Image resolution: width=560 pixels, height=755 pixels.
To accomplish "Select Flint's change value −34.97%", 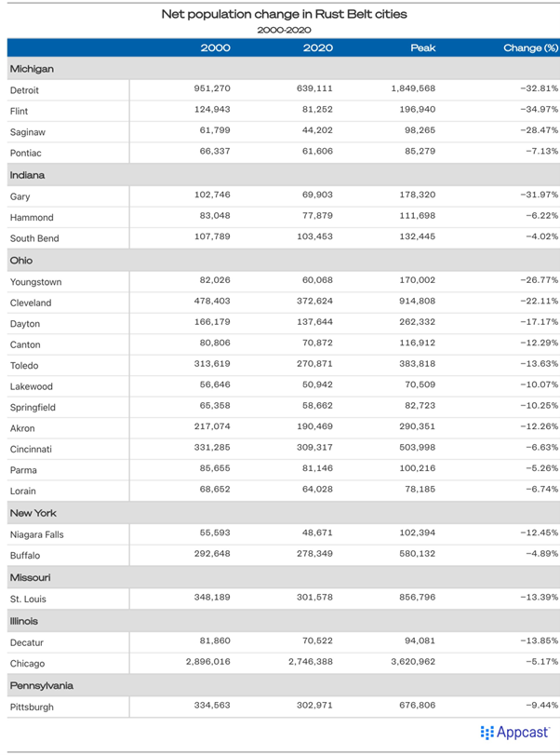I will (539, 109).
